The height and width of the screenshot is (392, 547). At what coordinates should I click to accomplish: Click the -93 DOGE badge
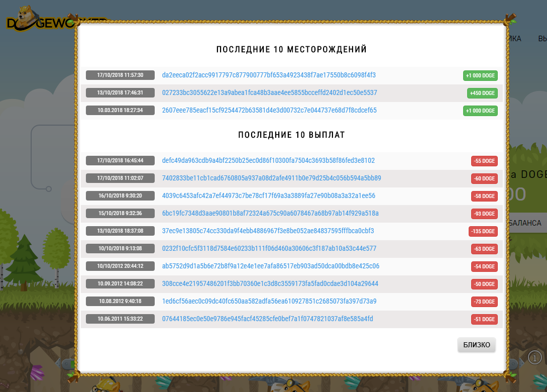[484, 214]
